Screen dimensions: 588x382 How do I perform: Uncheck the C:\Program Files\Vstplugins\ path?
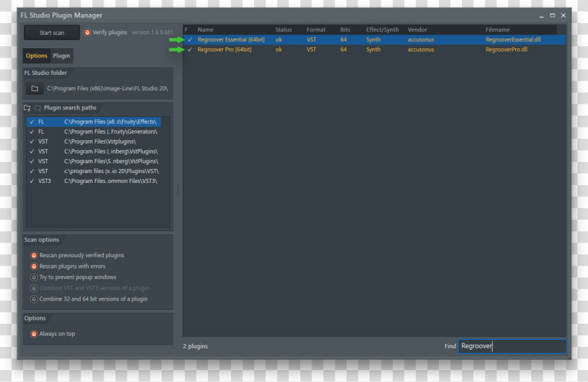(32, 142)
